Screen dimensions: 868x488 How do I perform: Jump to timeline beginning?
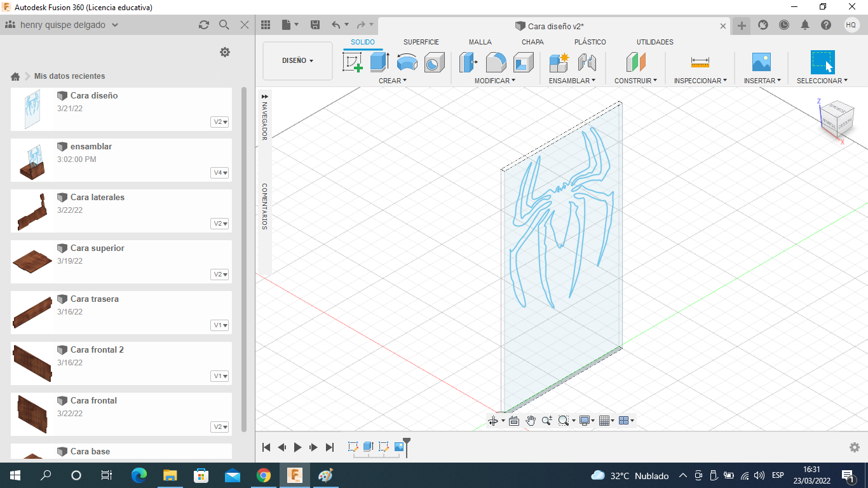pyautogui.click(x=267, y=447)
